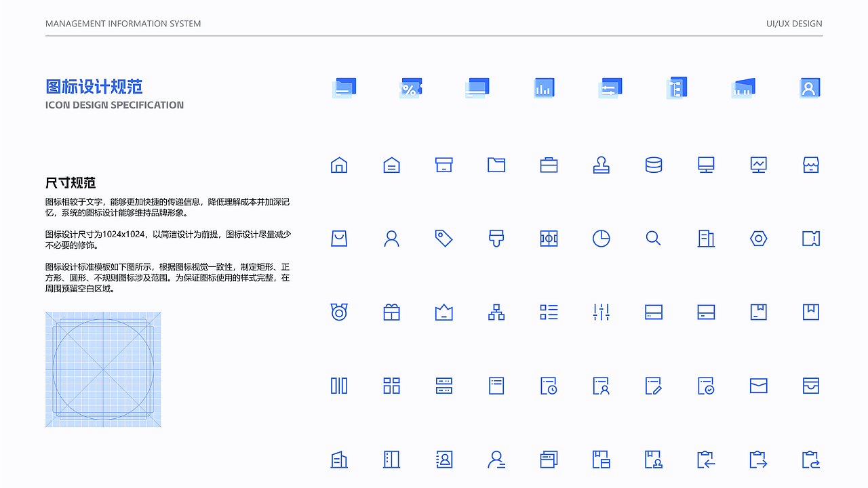The width and height of the screenshot is (868, 488).
Task: Click the four-square grid icon
Action: [x=391, y=386]
